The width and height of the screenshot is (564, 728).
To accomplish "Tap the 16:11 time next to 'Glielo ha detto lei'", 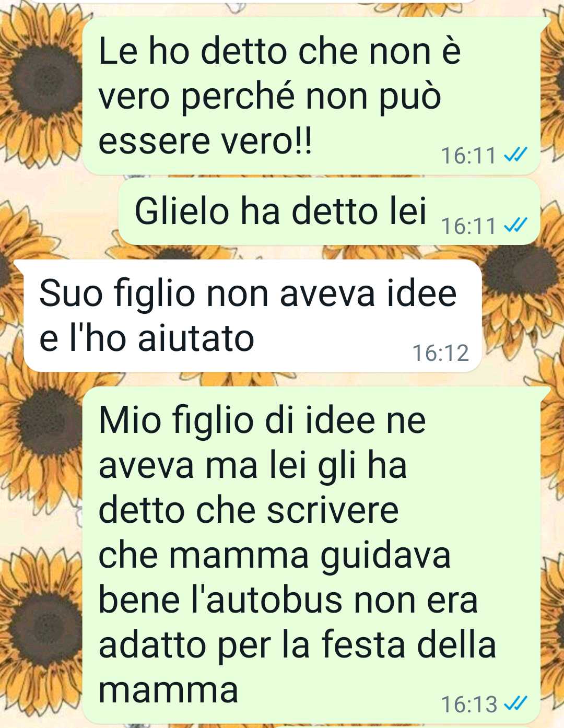I will pyautogui.click(x=469, y=226).
